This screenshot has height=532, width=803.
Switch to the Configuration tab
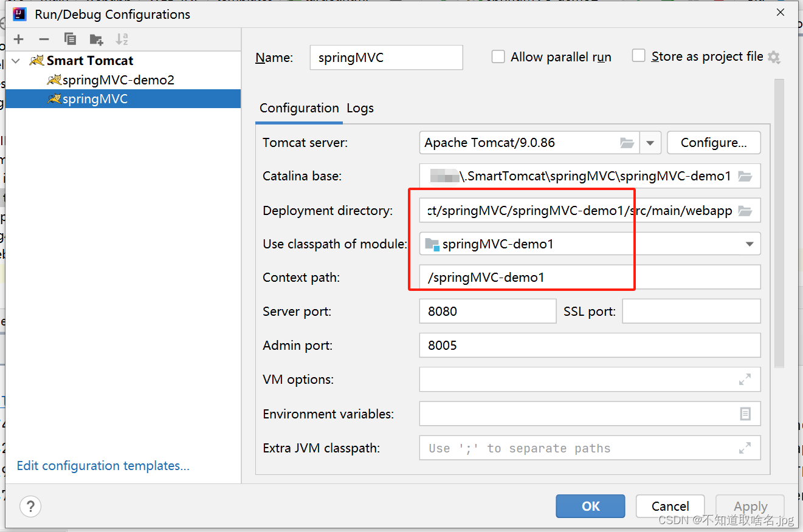point(299,108)
